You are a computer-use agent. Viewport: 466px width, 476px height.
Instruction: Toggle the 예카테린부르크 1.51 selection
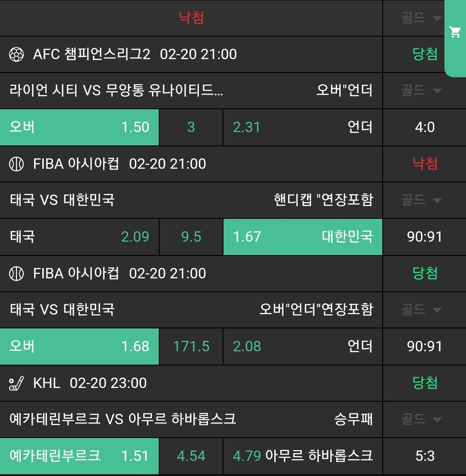79,456
